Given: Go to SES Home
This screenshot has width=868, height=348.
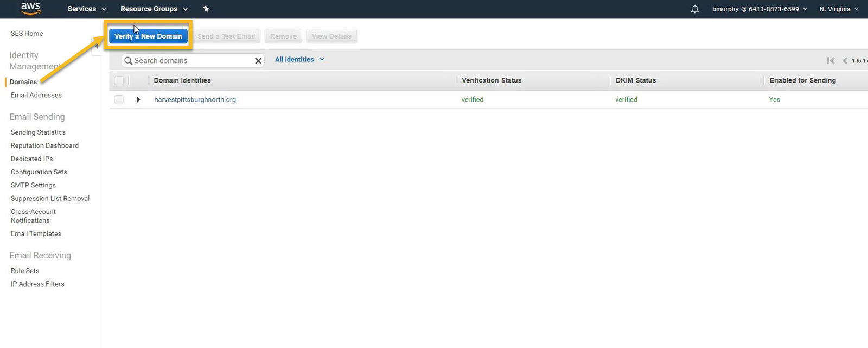Looking at the screenshot, I should pyautogui.click(x=27, y=34).
